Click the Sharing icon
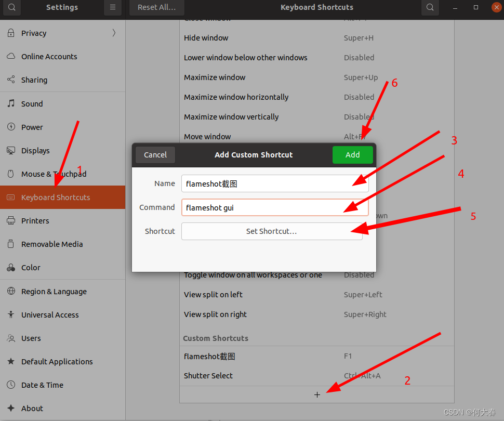Screen dimensions: 504x421 (x=11, y=80)
